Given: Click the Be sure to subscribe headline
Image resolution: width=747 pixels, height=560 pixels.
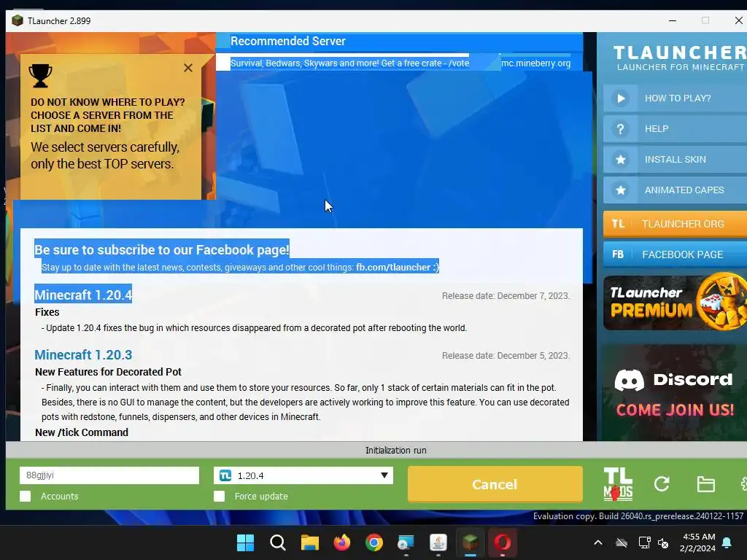Looking at the screenshot, I should 161,250.
